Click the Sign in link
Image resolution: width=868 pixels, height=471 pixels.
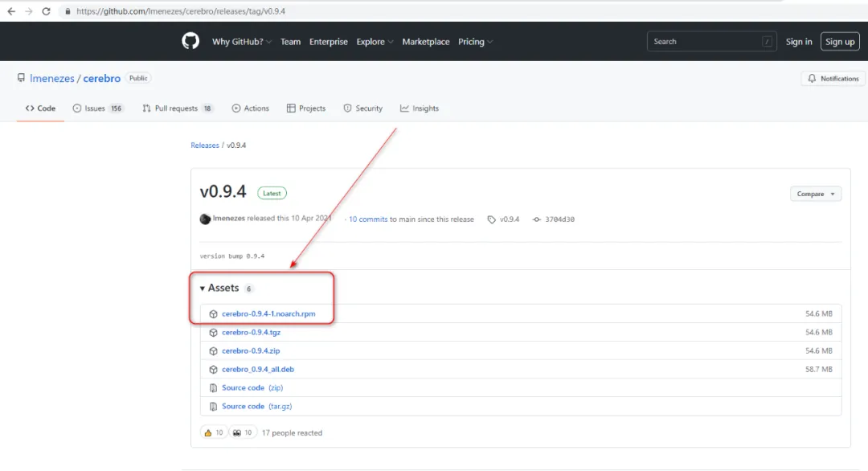click(x=799, y=42)
